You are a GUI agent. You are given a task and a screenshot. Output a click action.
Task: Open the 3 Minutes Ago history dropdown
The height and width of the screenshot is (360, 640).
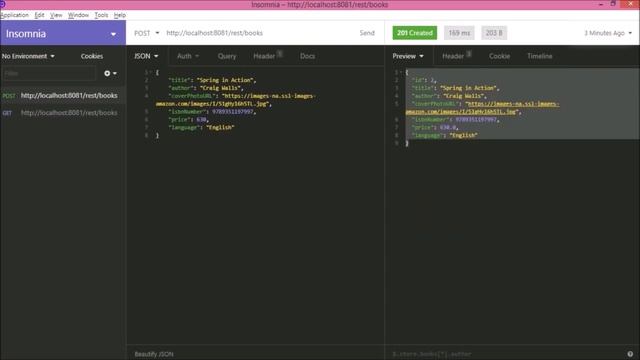[x=608, y=33]
